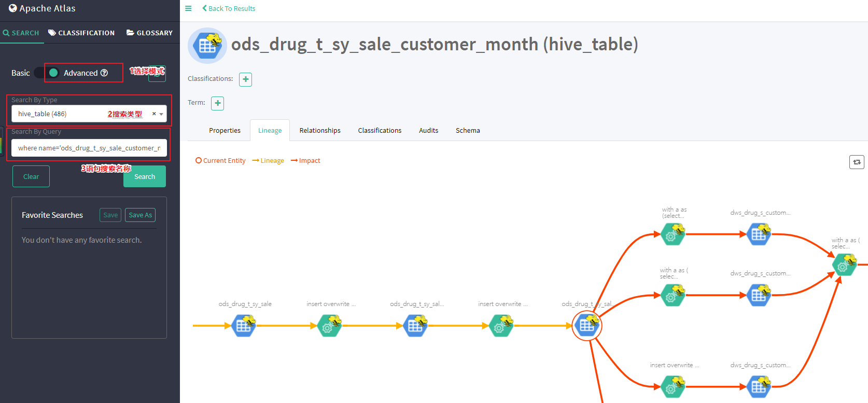This screenshot has height=403, width=868.
Task: Click the 'Favorite Searches' heading
Action: (52, 215)
